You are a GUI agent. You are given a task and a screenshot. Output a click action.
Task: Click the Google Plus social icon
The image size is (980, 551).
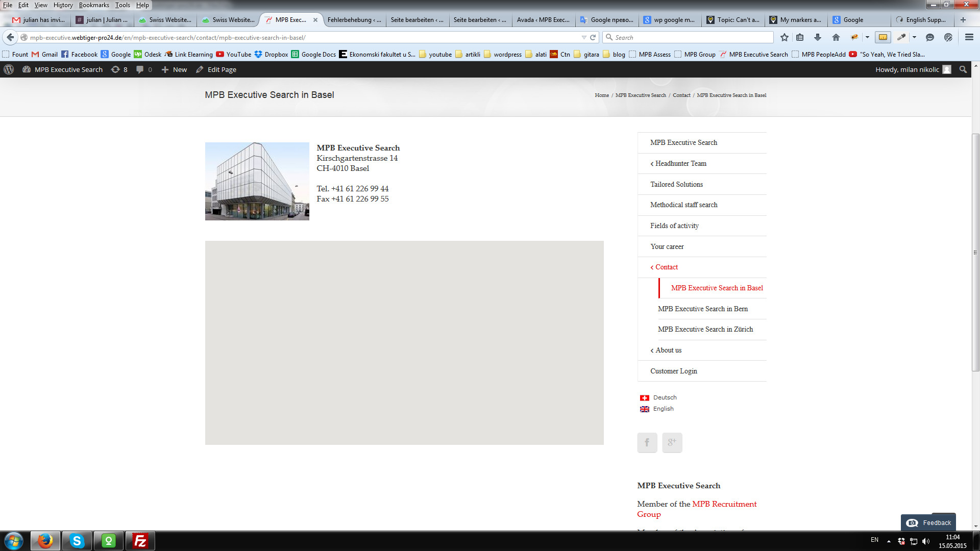coord(672,442)
